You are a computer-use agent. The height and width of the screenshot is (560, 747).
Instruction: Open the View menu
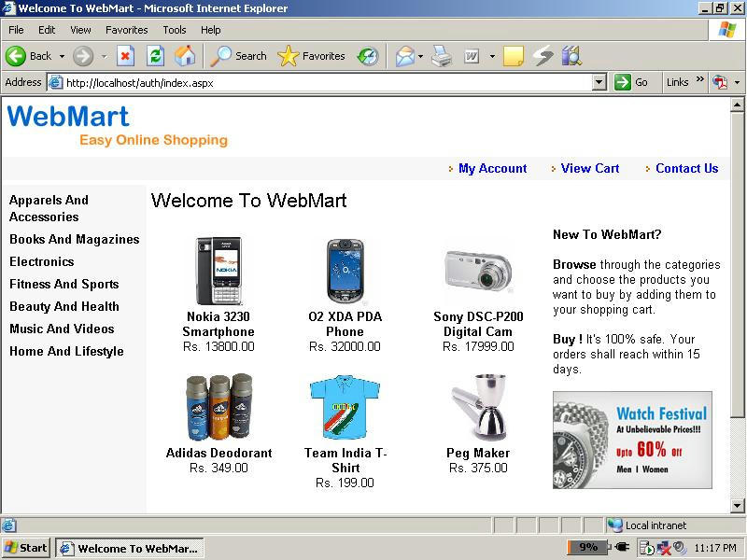[80, 30]
